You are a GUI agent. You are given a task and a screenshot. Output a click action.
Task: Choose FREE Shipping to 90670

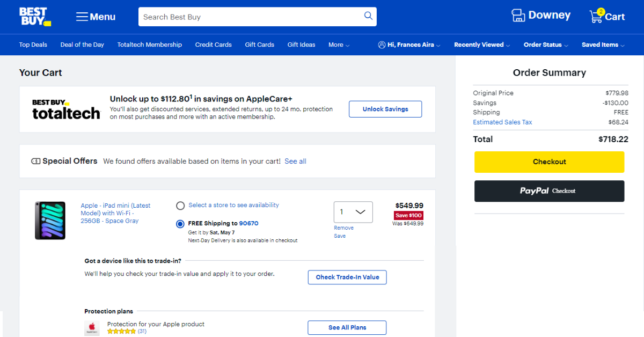tap(180, 224)
